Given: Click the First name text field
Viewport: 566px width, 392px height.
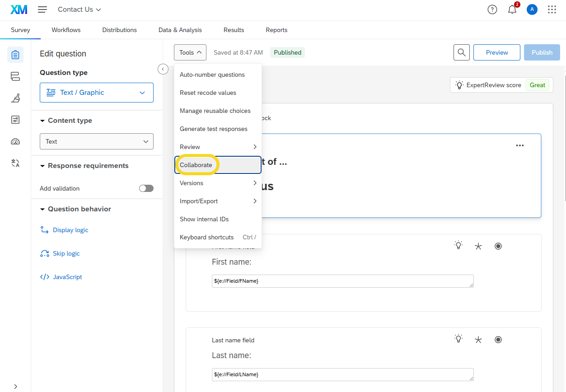Looking at the screenshot, I should pyautogui.click(x=342, y=281).
